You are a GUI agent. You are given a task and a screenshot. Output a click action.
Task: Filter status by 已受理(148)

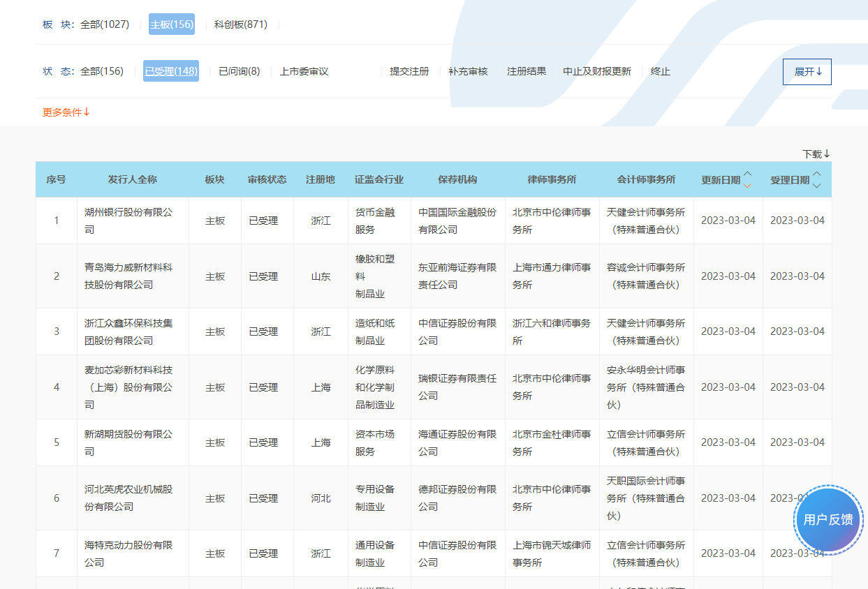click(171, 71)
